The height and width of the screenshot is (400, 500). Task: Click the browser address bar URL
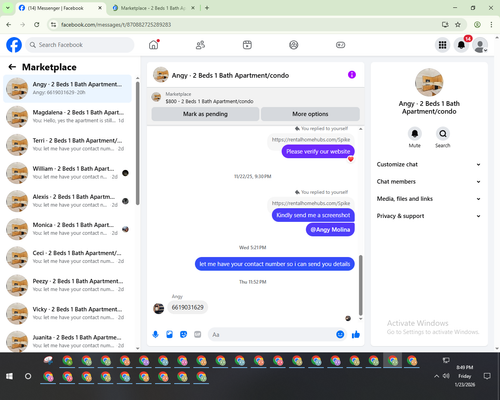click(x=116, y=25)
